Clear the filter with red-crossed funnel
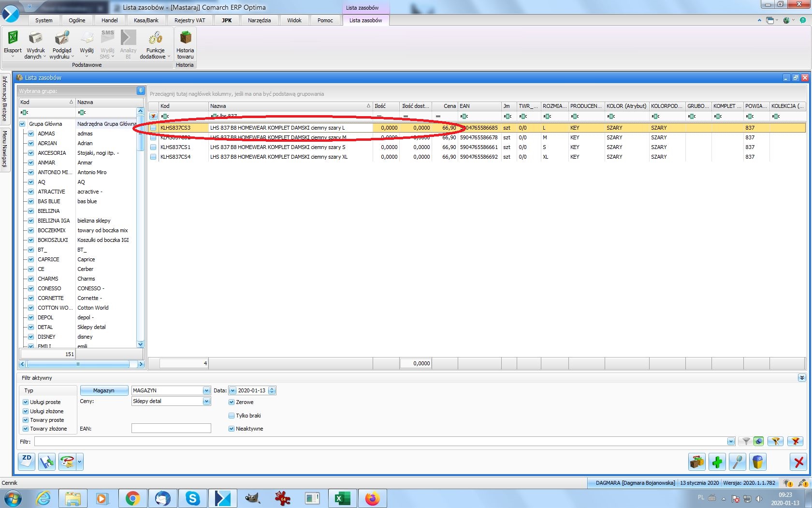This screenshot has width=812, height=508. pyautogui.click(x=795, y=441)
